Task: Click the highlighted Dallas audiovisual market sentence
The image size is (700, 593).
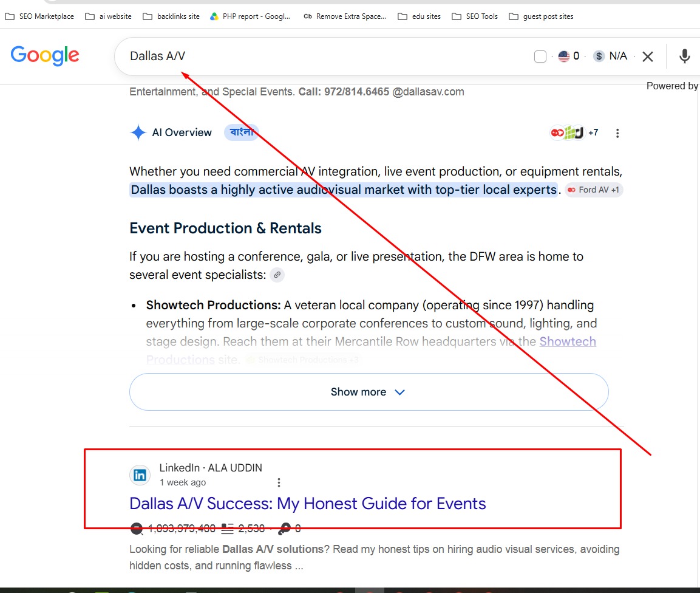Action: coord(344,190)
